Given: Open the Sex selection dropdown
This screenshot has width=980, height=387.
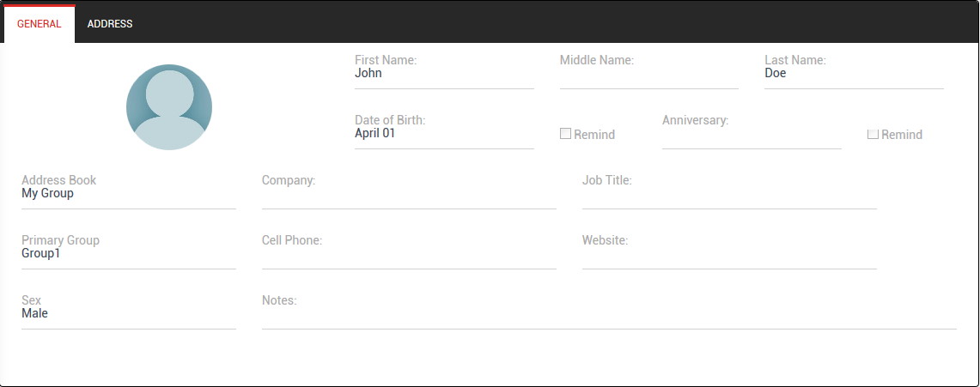Looking at the screenshot, I should coord(128,314).
